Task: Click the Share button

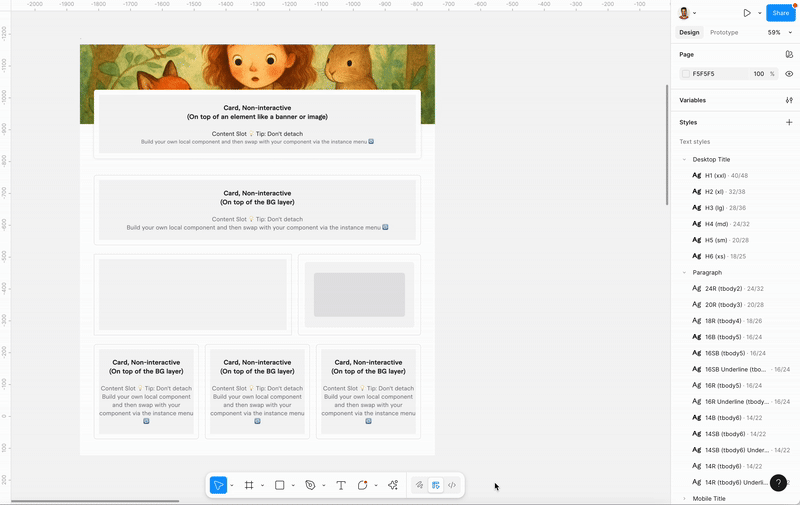Action: point(780,13)
